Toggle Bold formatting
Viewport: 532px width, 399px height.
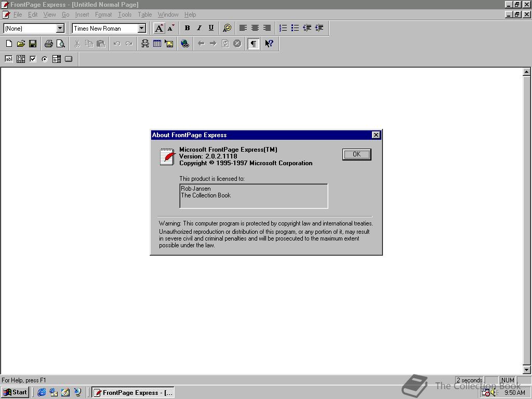[187, 28]
